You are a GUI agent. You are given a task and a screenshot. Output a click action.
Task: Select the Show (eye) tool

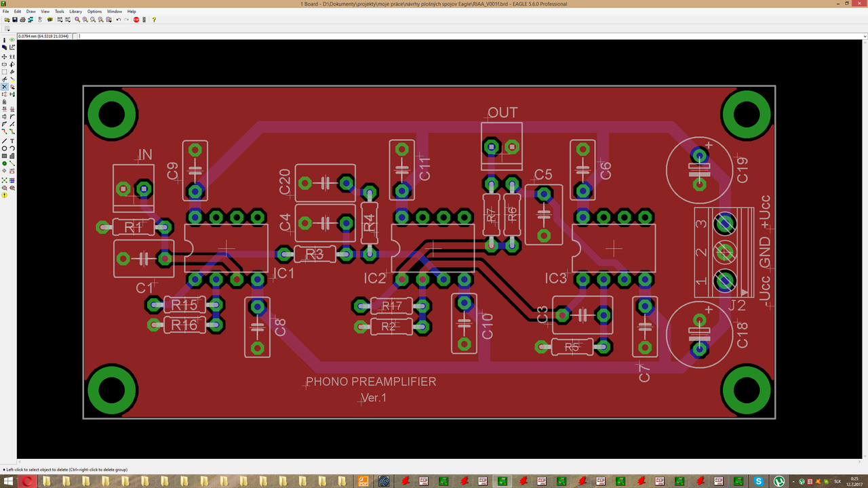[x=12, y=41]
